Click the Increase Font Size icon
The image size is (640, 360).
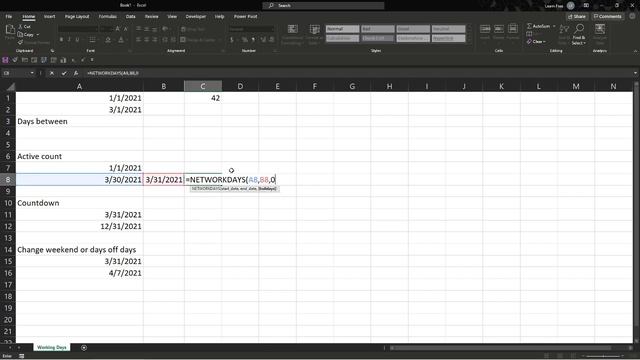[118, 29]
